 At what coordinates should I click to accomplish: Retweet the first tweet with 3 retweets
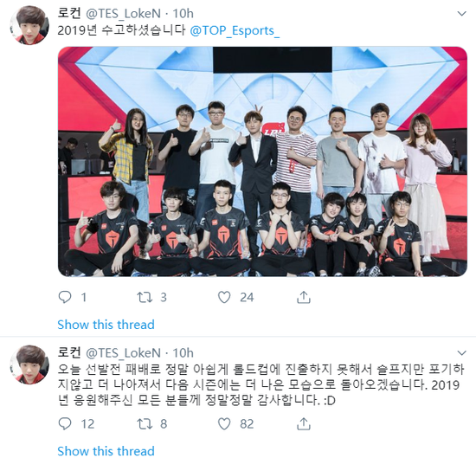145,297
